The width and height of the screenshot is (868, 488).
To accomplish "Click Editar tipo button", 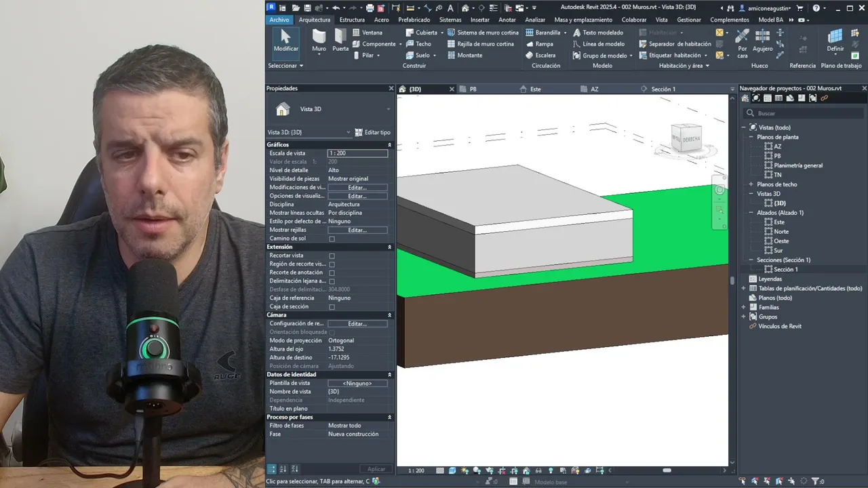I will click(372, 132).
